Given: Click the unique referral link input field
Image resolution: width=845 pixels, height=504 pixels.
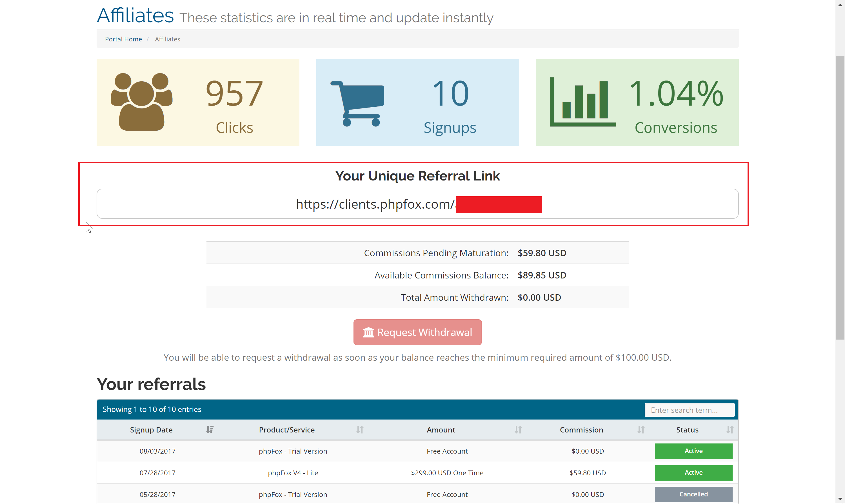Looking at the screenshot, I should pos(418,204).
